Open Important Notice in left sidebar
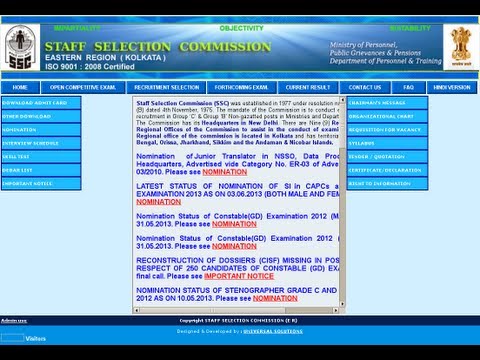 point(41,184)
